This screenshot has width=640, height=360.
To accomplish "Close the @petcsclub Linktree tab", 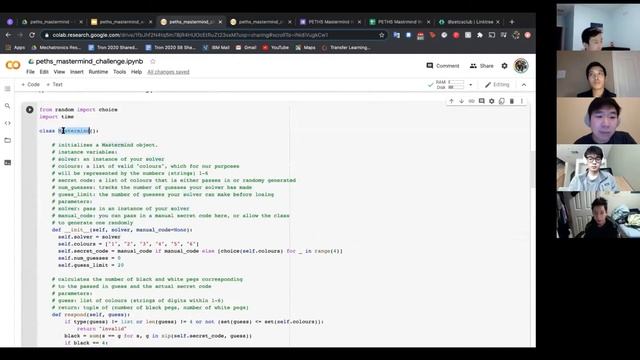I will tap(498, 22).
